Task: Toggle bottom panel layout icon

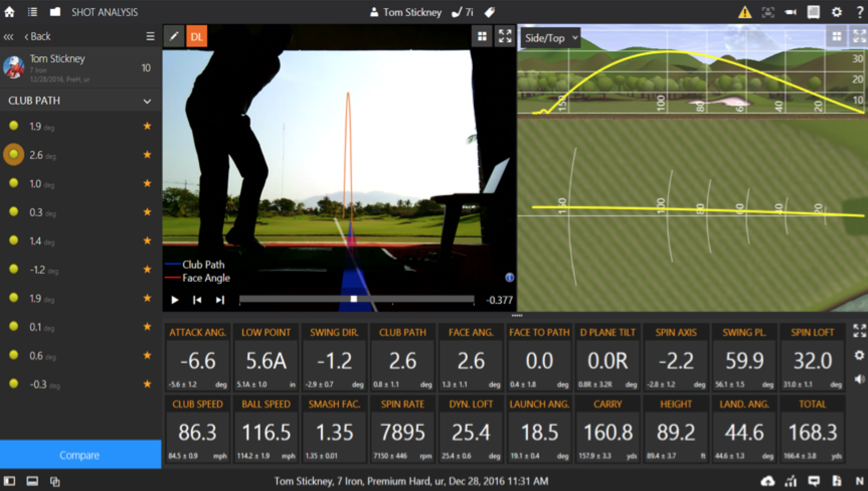Action: coord(32,481)
